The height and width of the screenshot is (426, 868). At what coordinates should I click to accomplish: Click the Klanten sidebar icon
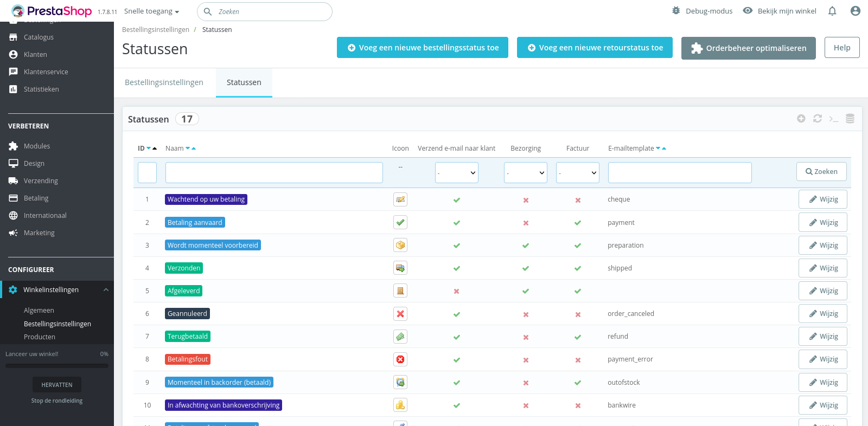[14, 55]
